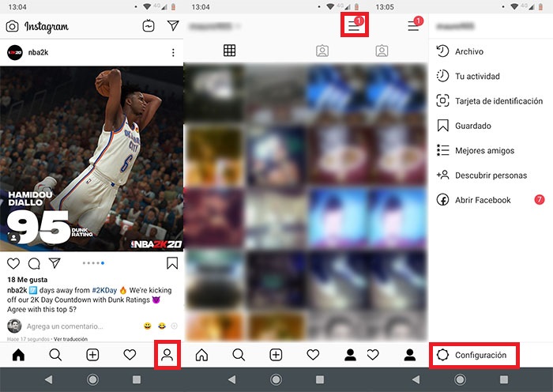Tap the Mejores amigos list icon
The image size is (553, 392).
coord(442,150)
